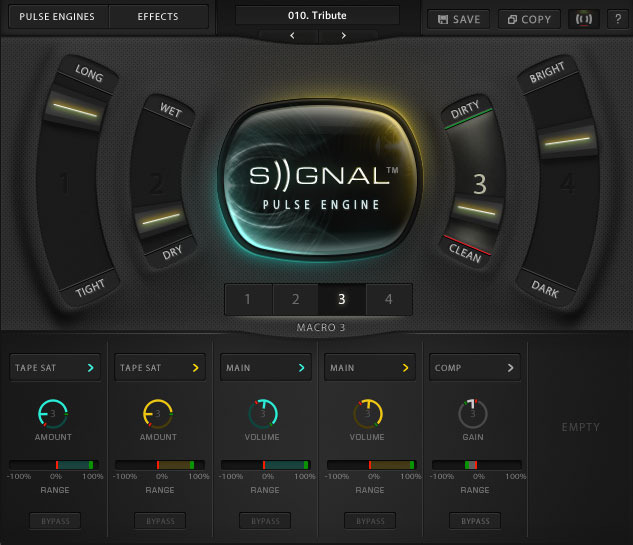The width and height of the screenshot is (633, 545).
Task: Click the Save button
Action: [459, 19]
